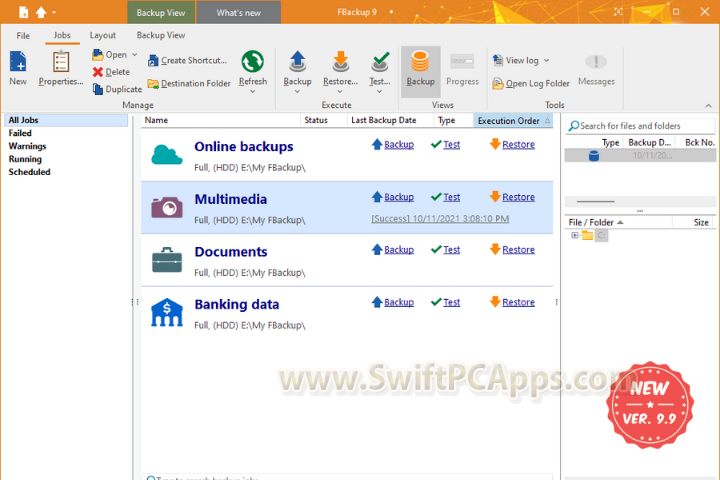Run Test from the Execute group

380,68
